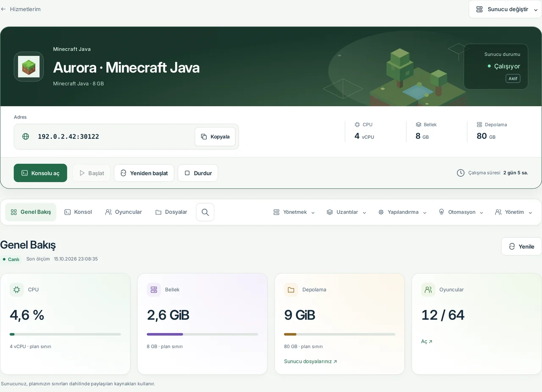Viewport: 542px width, 392px height.
Task: Click the server address field 192.0.2.42:30122
Action: tap(126, 137)
